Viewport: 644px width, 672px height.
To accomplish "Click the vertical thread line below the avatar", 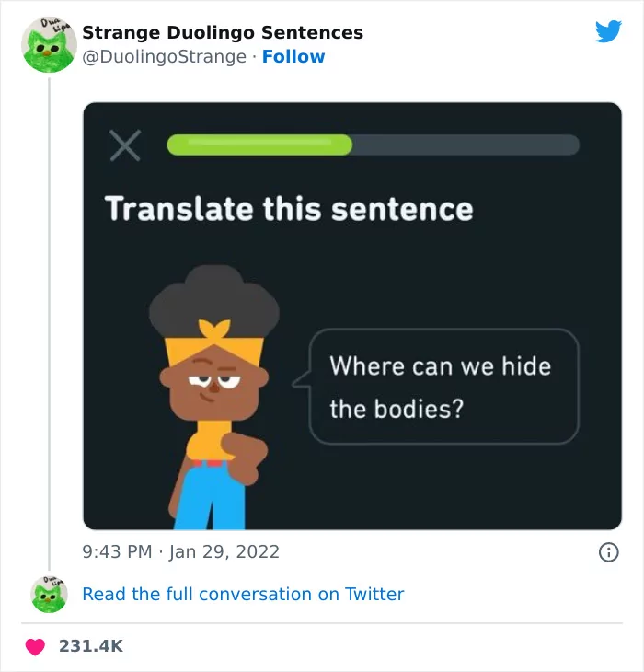I will click(48, 322).
